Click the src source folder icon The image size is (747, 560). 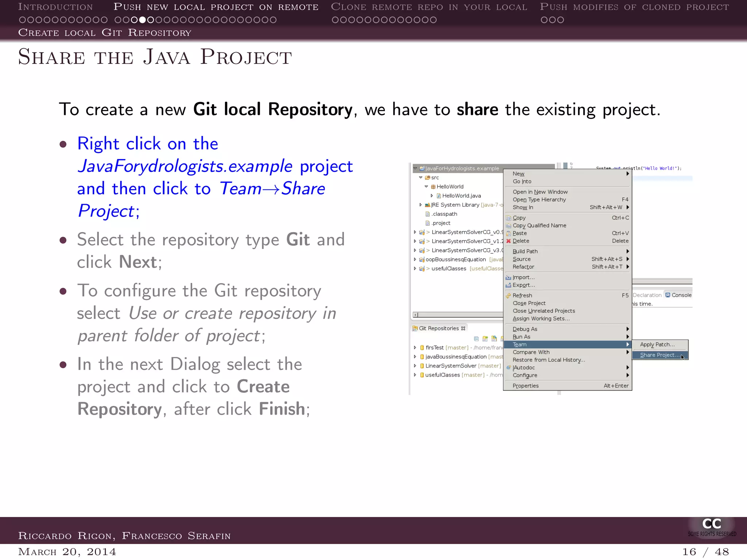[427, 178]
